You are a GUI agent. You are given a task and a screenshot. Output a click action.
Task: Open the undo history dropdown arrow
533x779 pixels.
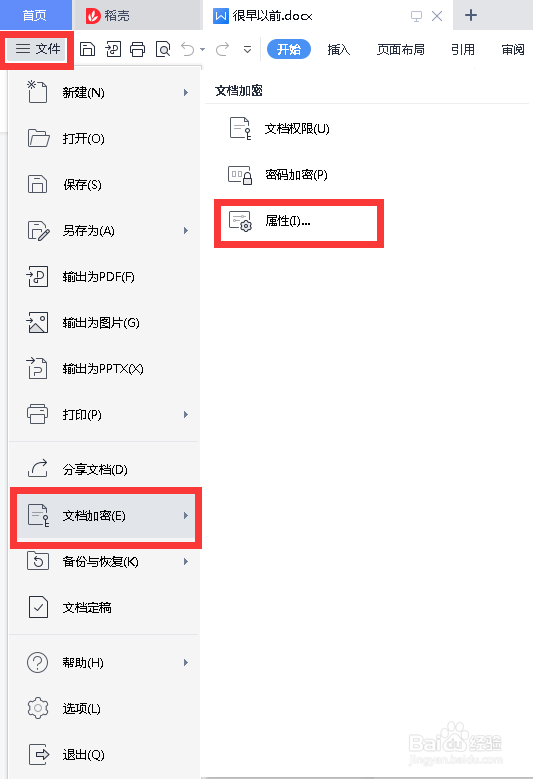tap(202, 49)
